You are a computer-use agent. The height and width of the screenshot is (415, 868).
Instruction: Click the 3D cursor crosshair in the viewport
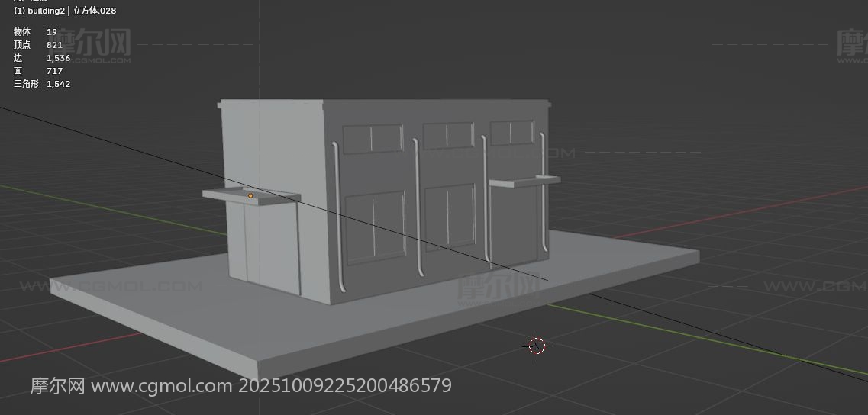coord(537,346)
